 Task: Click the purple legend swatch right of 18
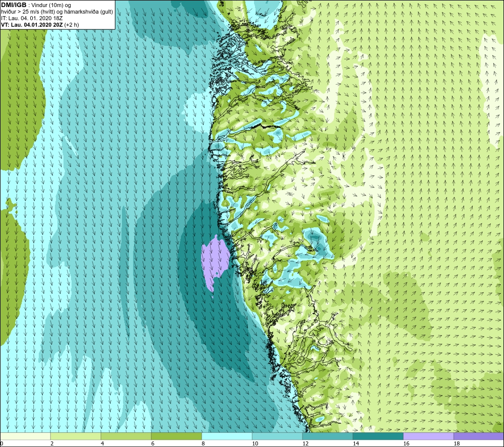(479, 436)
